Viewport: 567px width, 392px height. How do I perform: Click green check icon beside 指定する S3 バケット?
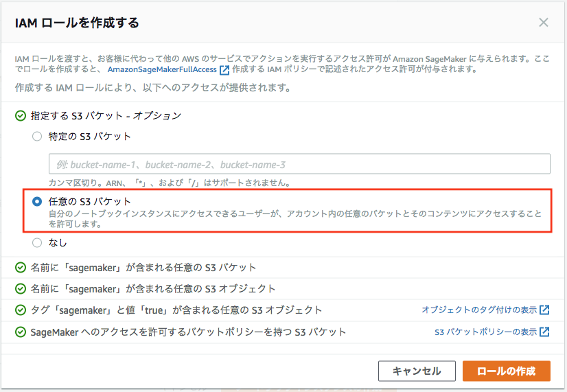click(x=21, y=116)
